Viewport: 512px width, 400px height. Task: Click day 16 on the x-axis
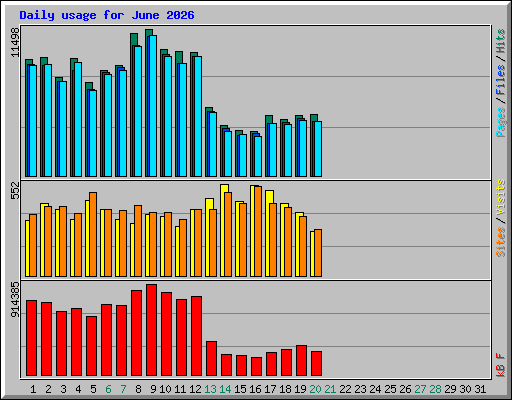tap(255, 389)
